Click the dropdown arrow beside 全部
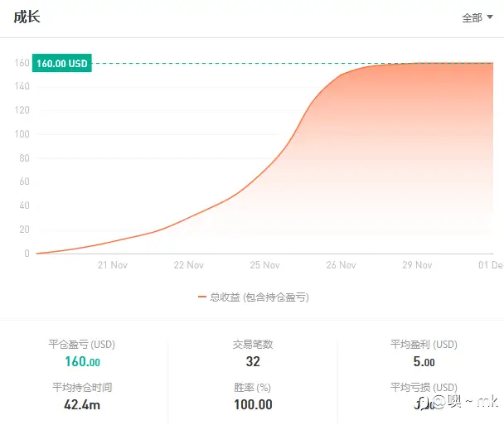This screenshot has width=504, height=430. coord(490,17)
